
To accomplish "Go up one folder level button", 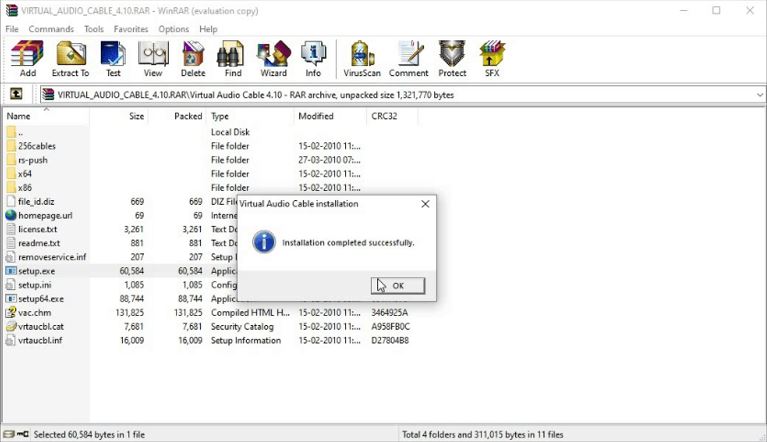I will (16, 94).
